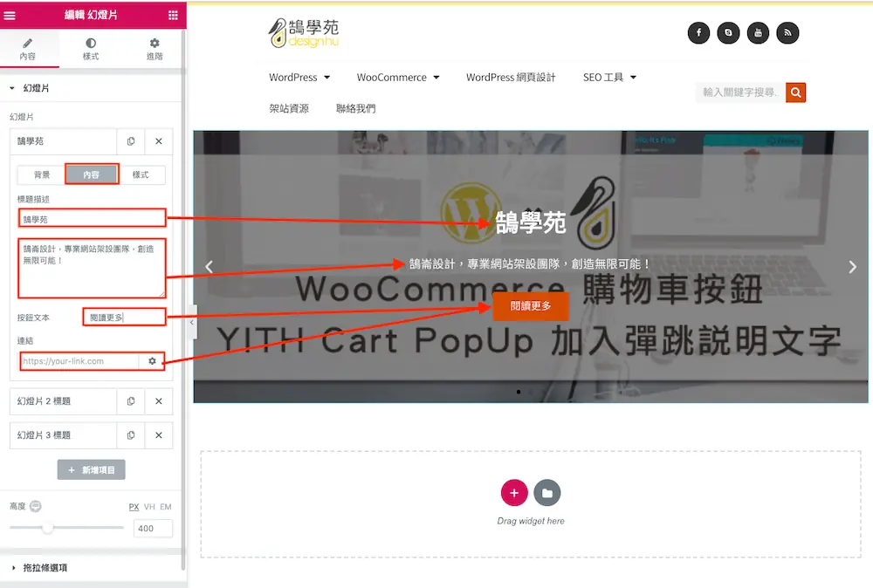Expand the 幻燈片 3 標題 item
Viewport: 873px width, 588px height.
[x=63, y=435]
